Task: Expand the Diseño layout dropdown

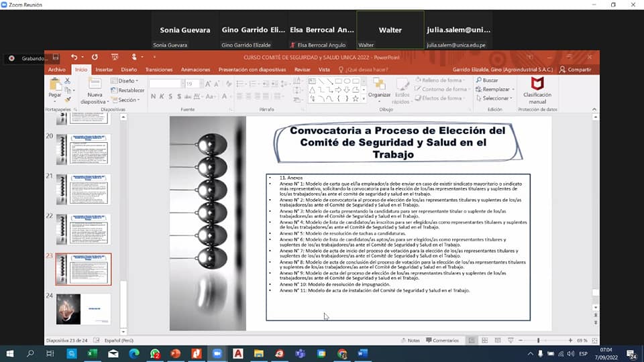Action: point(127,80)
